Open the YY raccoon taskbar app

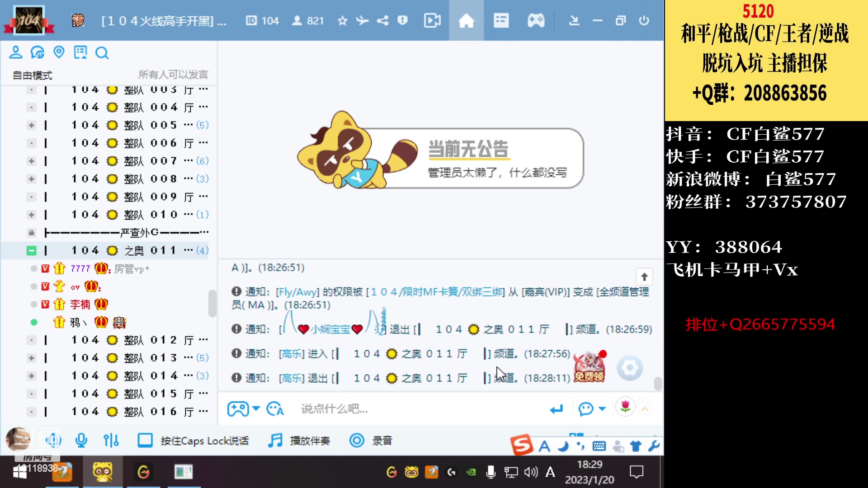tap(103, 472)
